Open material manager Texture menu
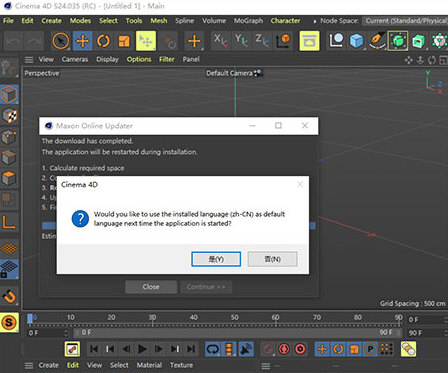 click(x=181, y=365)
